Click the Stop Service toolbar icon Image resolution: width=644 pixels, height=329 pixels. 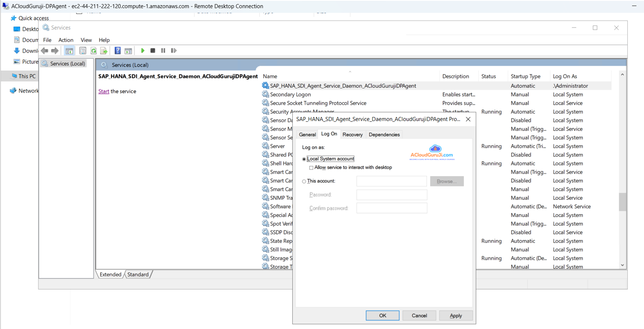click(x=153, y=51)
